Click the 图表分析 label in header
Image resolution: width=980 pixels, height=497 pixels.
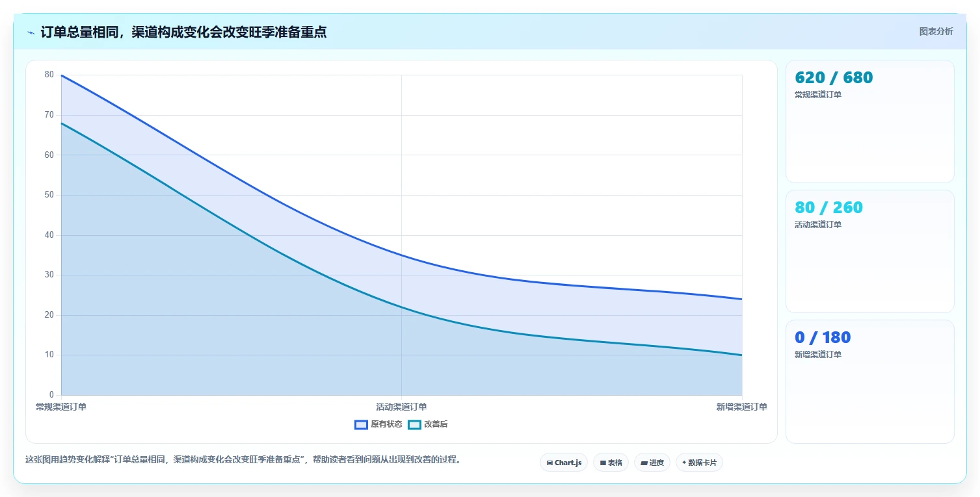(x=936, y=32)
